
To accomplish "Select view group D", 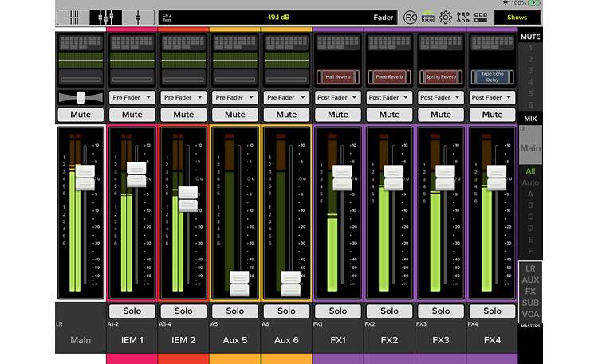I will pos(530,228).
